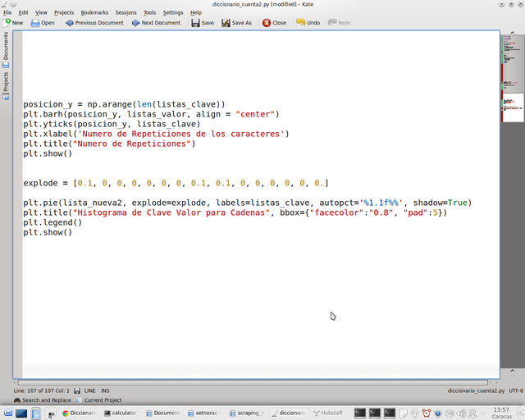525x420 pixels.
Task: Open the Current Project panel
Action: 99,400
